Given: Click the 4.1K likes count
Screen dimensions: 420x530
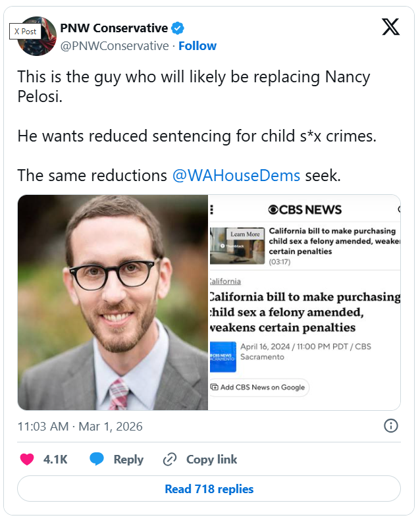Looking at the screenshot, I should (55, 460).
